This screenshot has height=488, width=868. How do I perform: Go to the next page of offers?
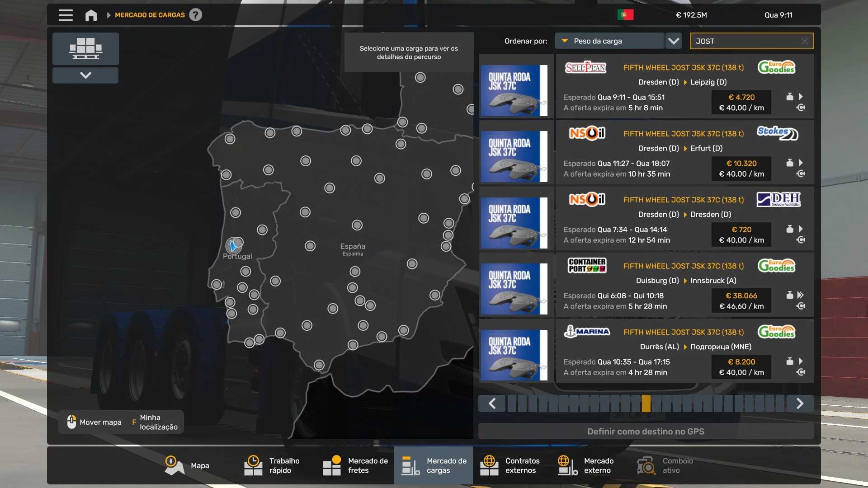pyautogui.click(x=799, y=404)
